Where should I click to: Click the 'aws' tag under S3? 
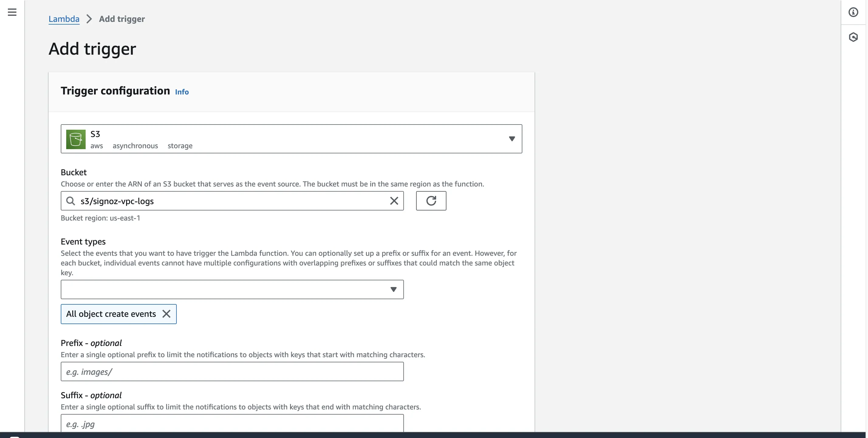[x=97, y=146]
